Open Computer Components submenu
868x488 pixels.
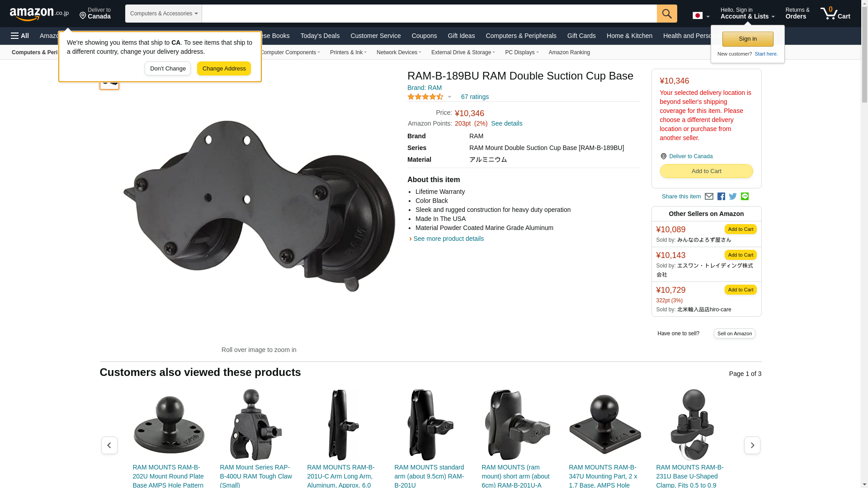click(290, 52)
